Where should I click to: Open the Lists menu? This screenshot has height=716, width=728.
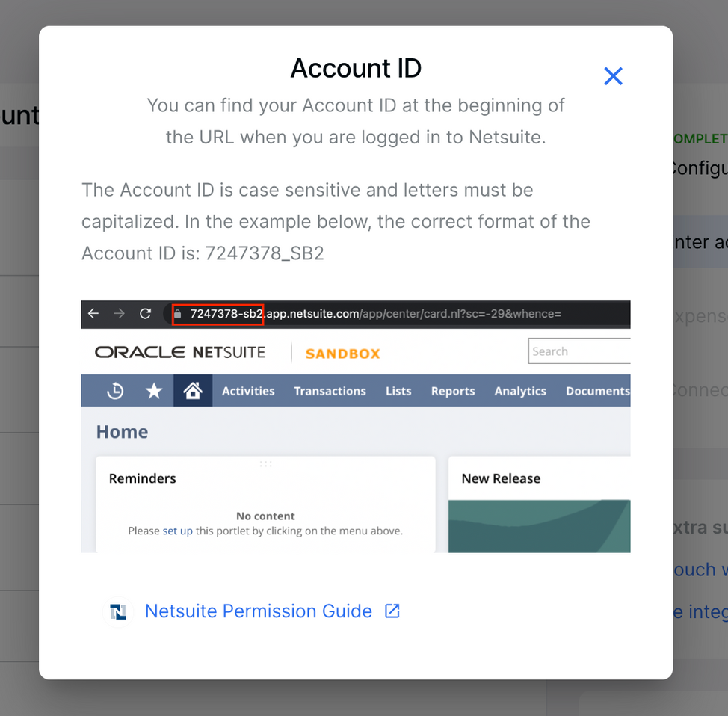click(x=398, y=391)
